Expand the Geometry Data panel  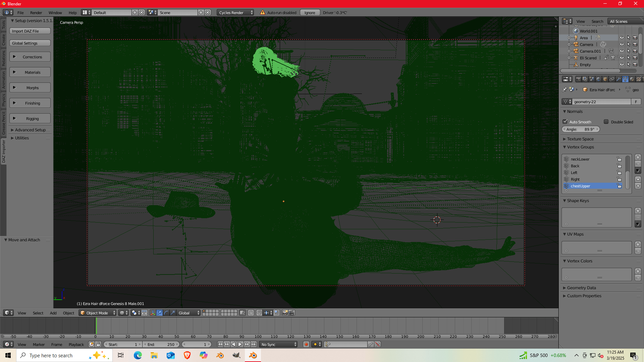tap(581, 288)
